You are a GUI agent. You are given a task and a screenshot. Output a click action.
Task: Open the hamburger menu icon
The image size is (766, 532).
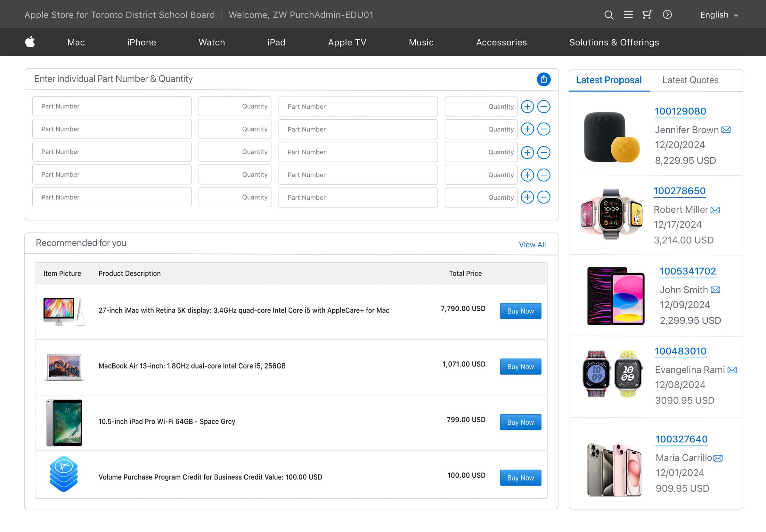pos(628,15)
